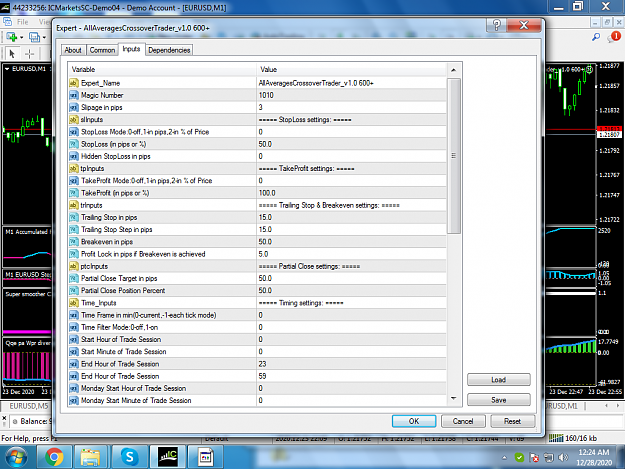The width and height of the screenshot is (625, 469).
Task: Save current input settings
Action: pos(499,400)
